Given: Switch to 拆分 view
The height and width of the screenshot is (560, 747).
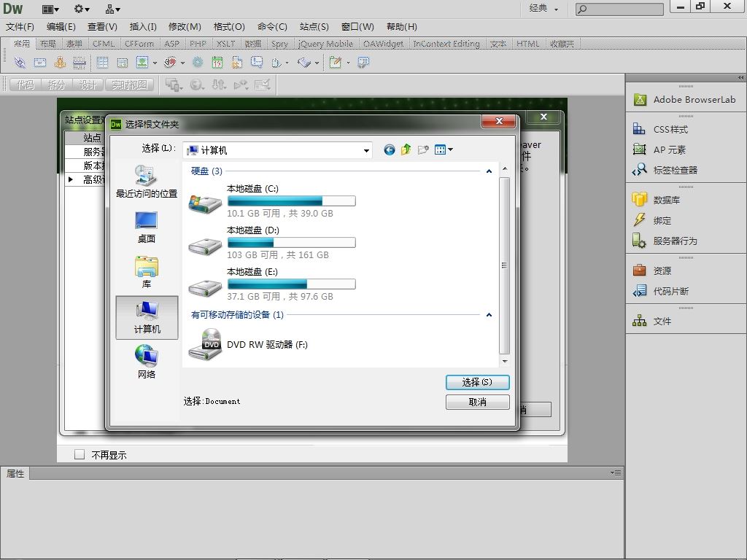Looking at the screenshot, I should (57, 85).
